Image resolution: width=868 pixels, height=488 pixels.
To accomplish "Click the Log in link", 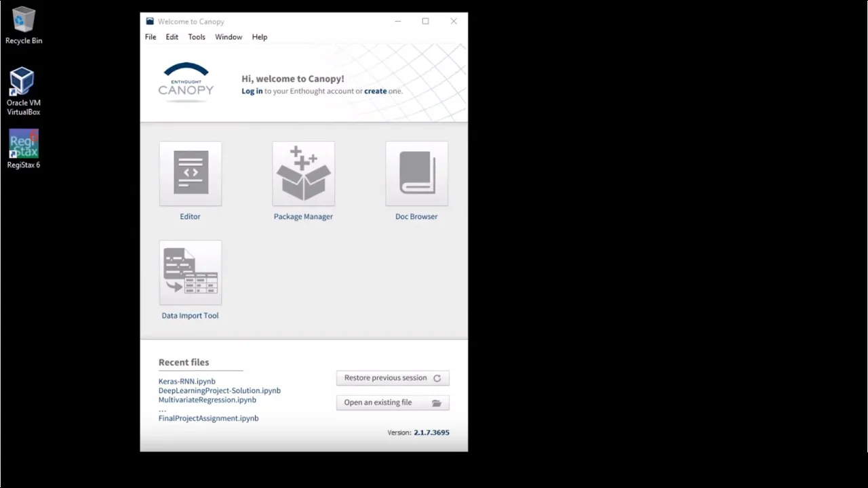I will [x=252, y=91].
